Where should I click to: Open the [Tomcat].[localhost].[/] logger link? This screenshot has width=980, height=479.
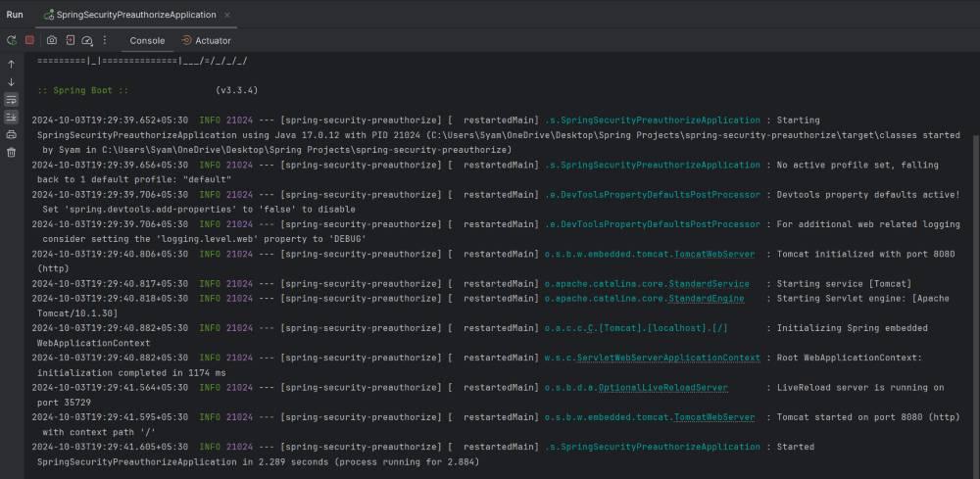636,328
